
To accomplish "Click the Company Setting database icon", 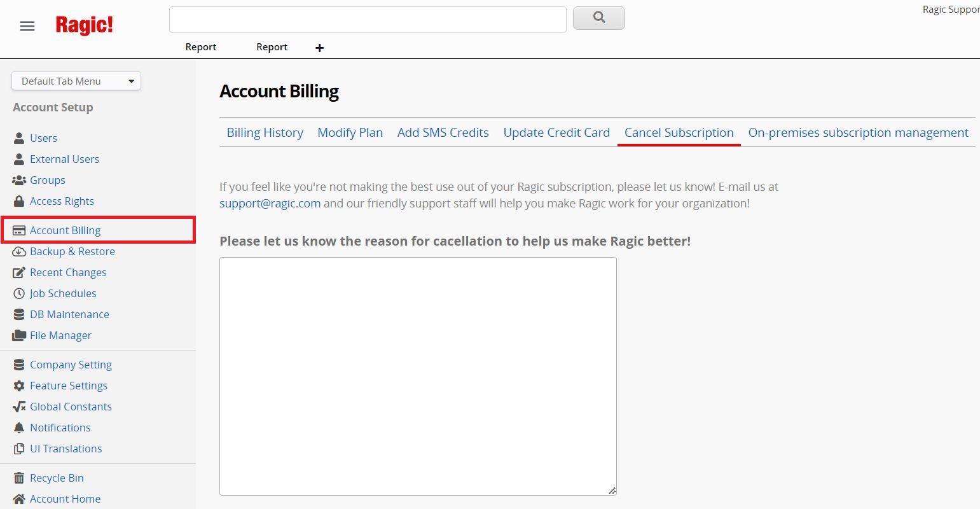I will [19, 365].
